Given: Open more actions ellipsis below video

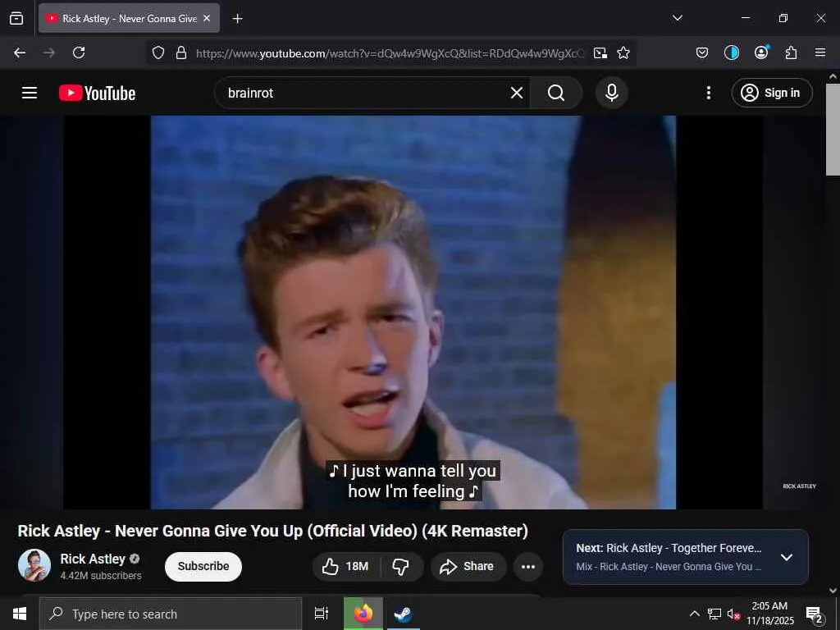Looking at the screenshot, I should coord(527,567).
